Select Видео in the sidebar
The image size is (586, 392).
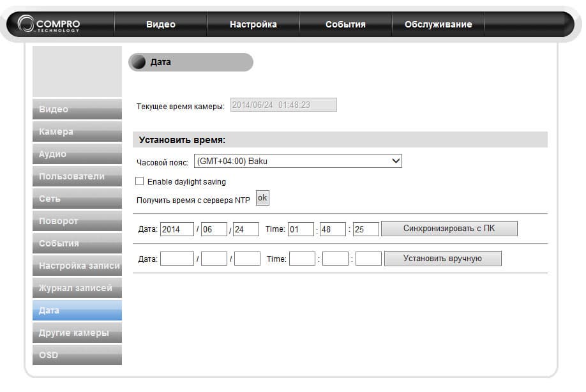click(77, 109)
